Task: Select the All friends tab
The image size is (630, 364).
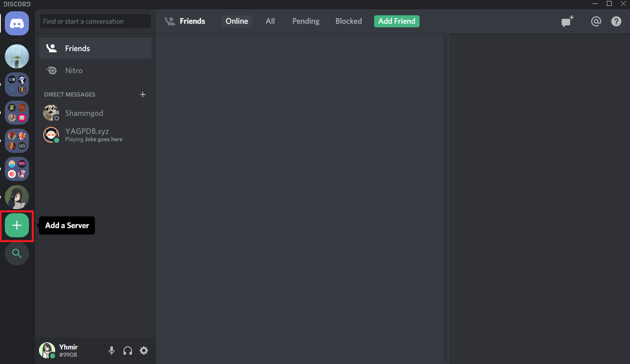Action: coord(270,21)
